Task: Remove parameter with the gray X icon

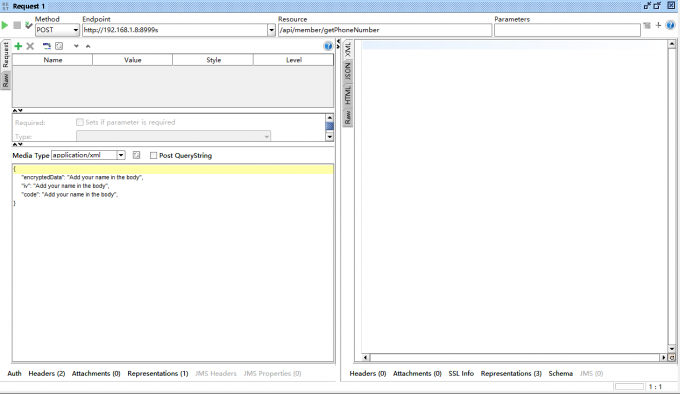Action: pos(30,46)
